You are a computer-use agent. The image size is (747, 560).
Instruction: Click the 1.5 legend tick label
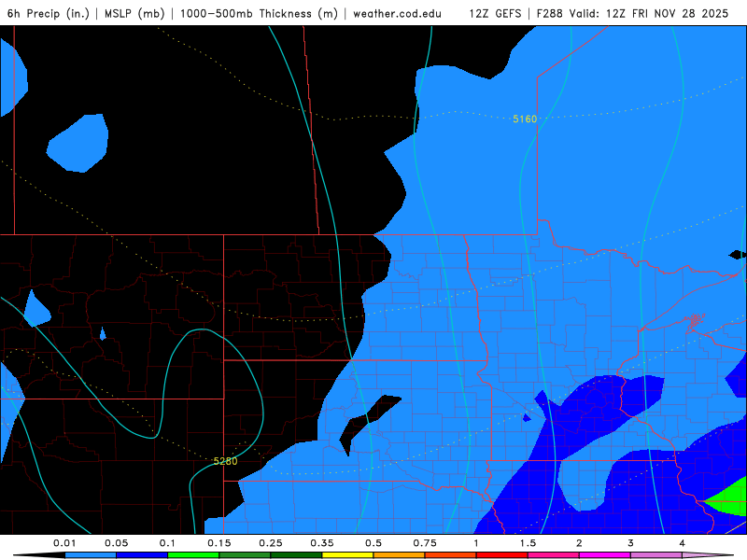pyautogui.click(x=528, y=543)
